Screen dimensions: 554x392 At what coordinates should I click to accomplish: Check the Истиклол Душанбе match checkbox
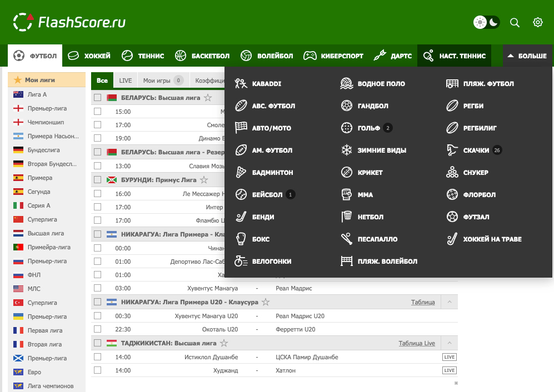tap(98, 357)
